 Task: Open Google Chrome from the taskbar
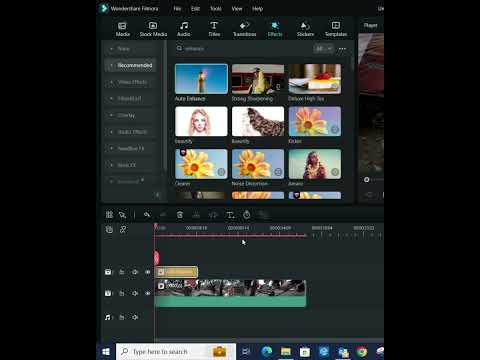pos(362,352)
